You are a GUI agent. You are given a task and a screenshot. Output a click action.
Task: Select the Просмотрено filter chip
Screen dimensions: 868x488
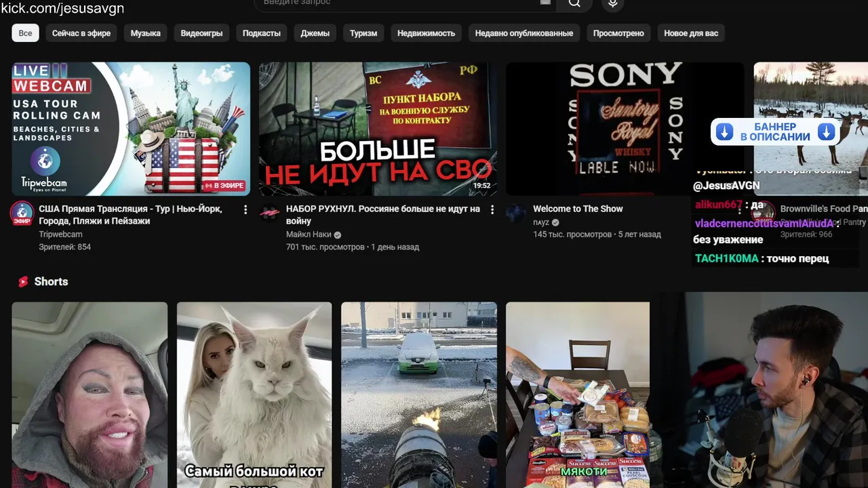click(x=618, y=33)
